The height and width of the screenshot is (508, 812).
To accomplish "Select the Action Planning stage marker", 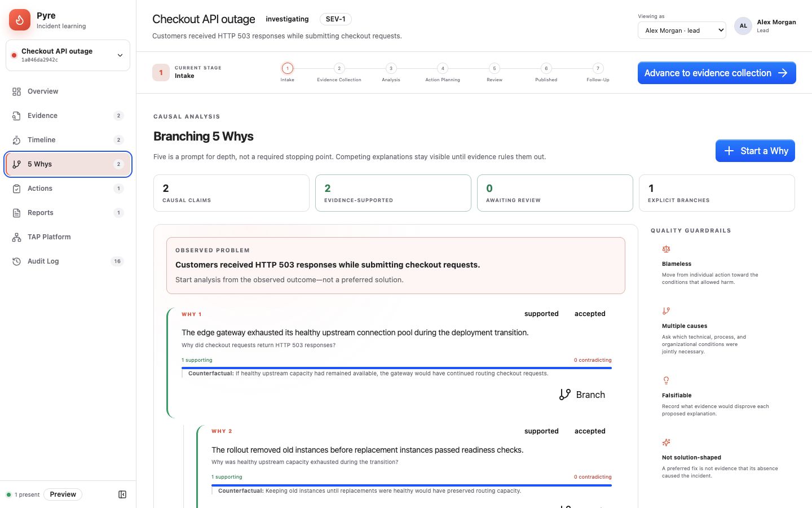I will [443, 68].
